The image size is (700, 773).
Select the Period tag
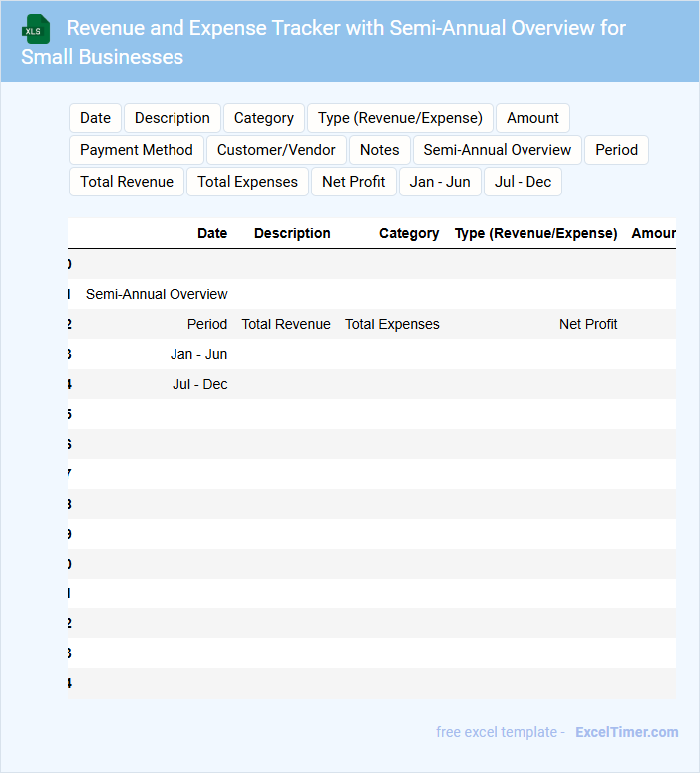[616, 150]
